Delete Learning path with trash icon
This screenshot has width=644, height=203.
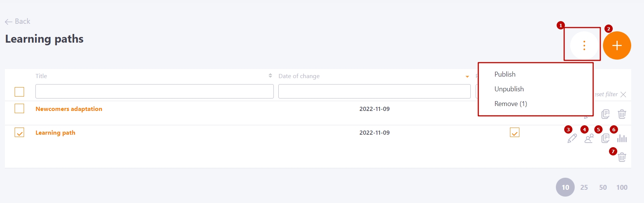[622, 157]
